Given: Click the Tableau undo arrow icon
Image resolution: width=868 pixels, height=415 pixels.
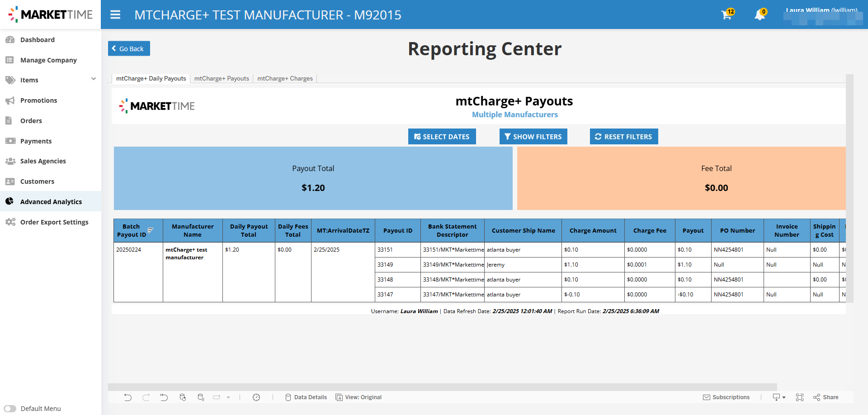Looking at the screenshot, I should tap(128, 397).
